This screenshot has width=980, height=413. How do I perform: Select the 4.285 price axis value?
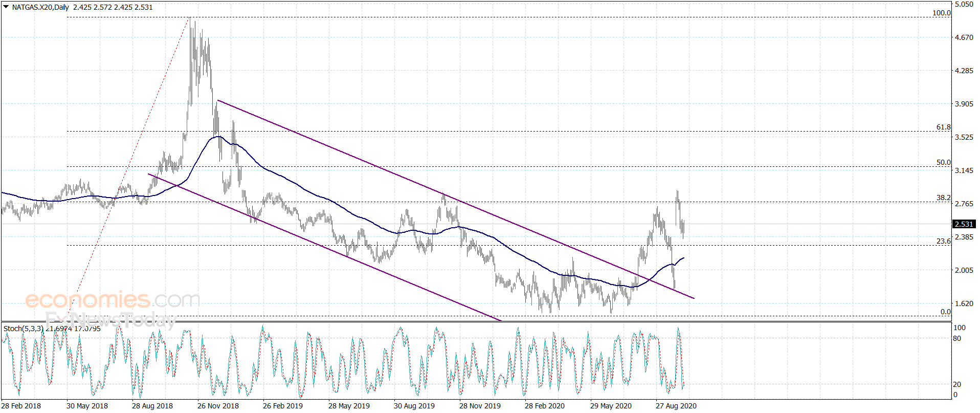[964, 71]
